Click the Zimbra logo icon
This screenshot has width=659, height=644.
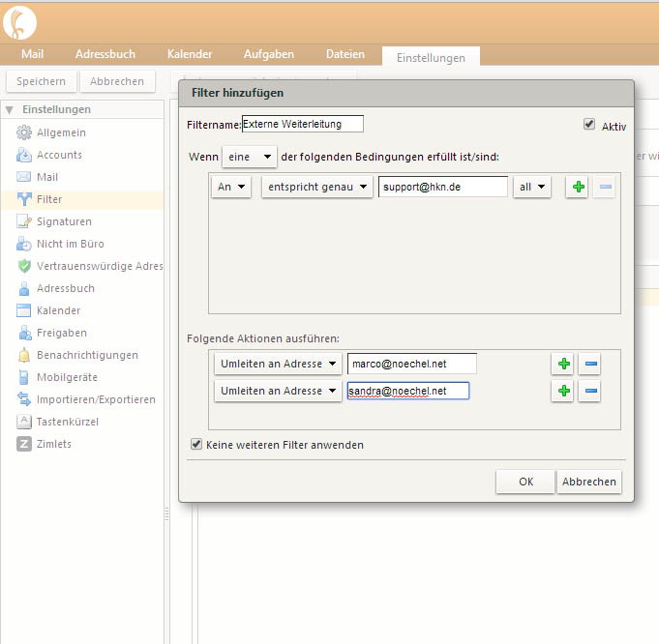pyautogui.click(x=19, y=22)
